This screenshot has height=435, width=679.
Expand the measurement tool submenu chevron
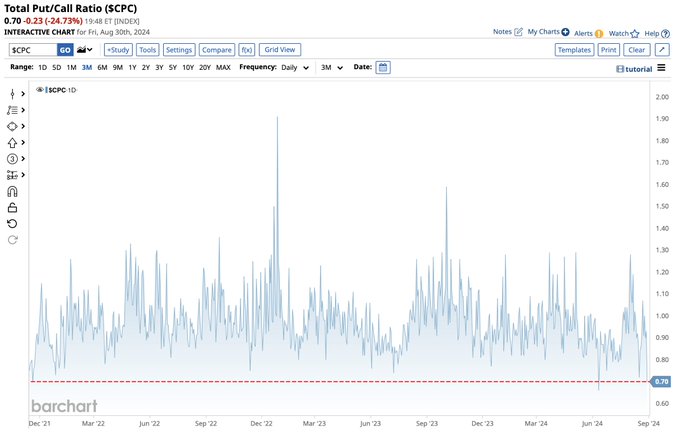(23, 175)
